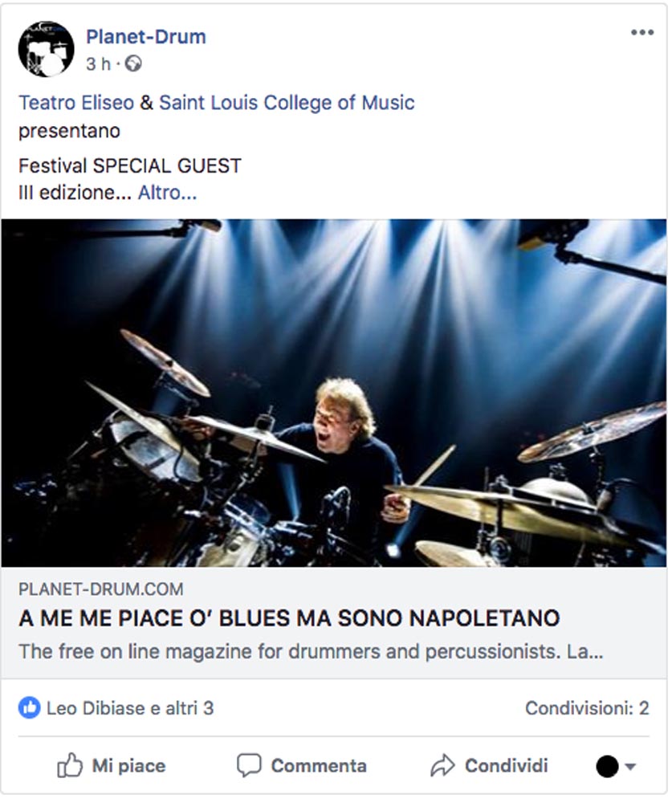Expand the post-as identity dropdown arrow

coord(630,767)
